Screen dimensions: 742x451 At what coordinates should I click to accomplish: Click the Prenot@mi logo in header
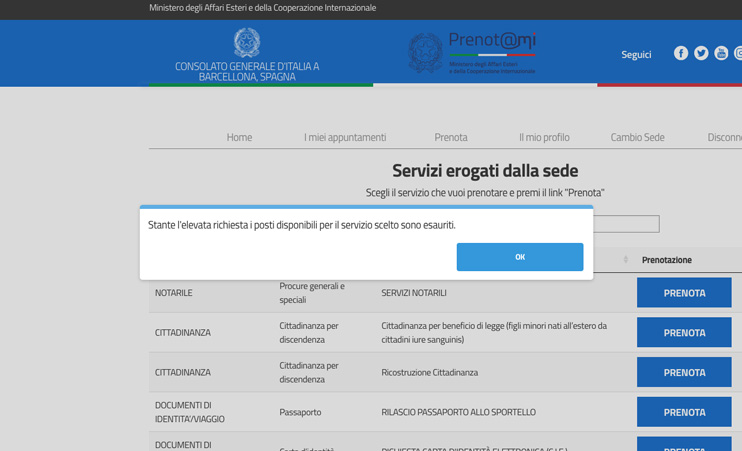point(472,53)
